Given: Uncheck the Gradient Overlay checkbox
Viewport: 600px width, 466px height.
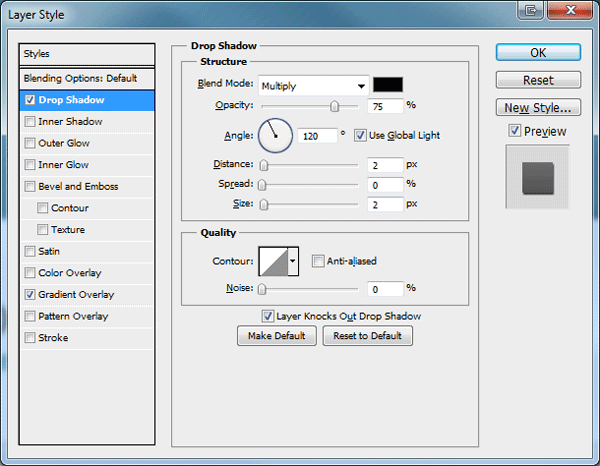Looking at the screenshot, I should [30, 295].
